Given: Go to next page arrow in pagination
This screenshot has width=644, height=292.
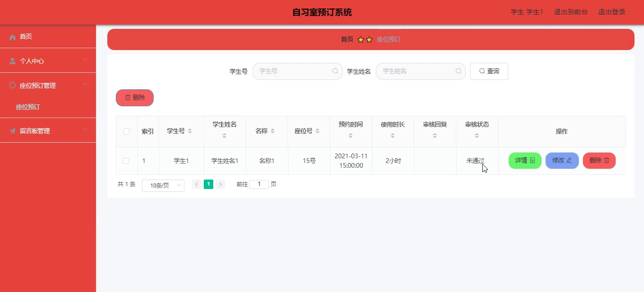Looking at the screenshot, I should (220, 184).
